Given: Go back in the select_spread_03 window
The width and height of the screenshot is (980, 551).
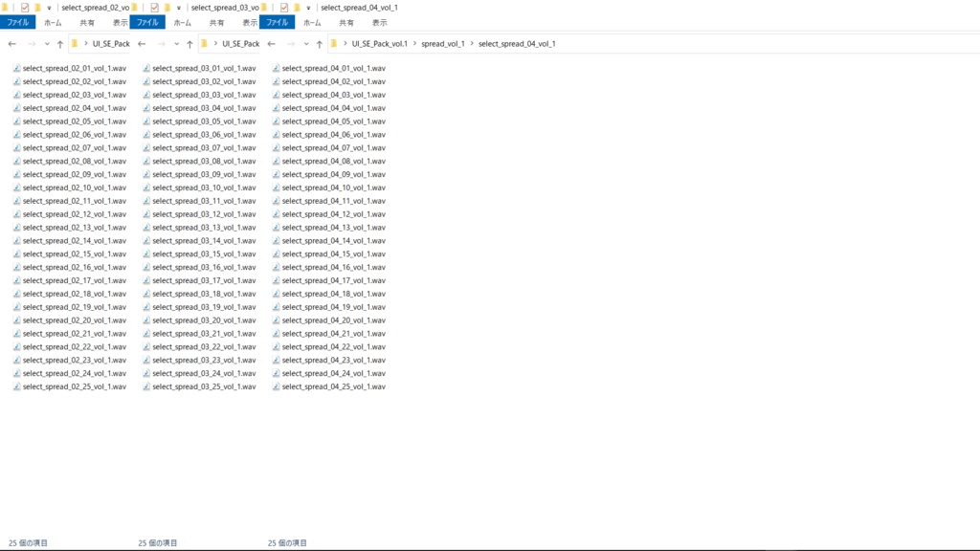Looking at the screenshot, I should point(142,44).
